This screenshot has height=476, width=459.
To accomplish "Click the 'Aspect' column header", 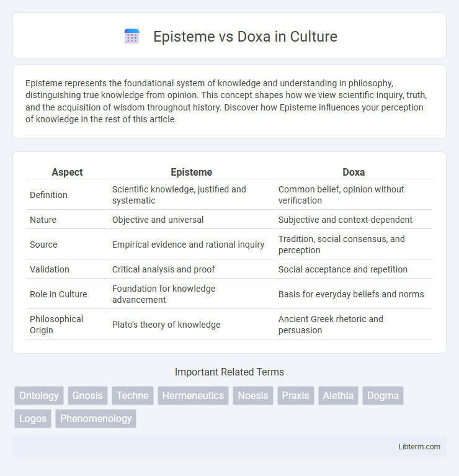I will click(x=67, y=172).
